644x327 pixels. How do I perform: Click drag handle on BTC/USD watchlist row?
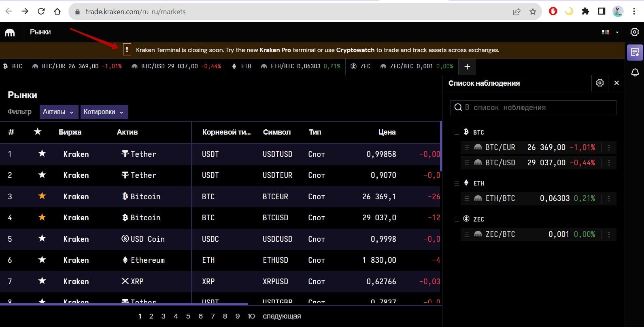(x=467, y=163)
